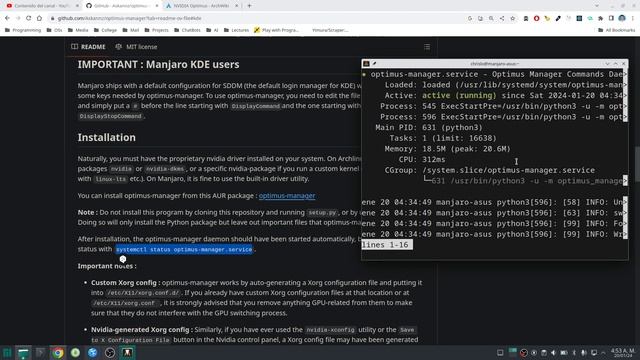Open the Programming bookmarks folder

[23, 30]
